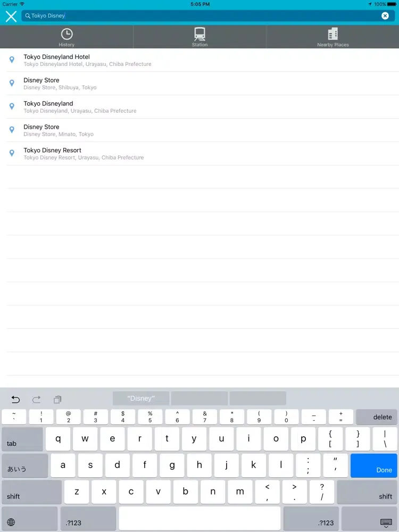This screenshot has height=532, width=399.
Task: Tap the backslash pipe key
Action: 385,439
